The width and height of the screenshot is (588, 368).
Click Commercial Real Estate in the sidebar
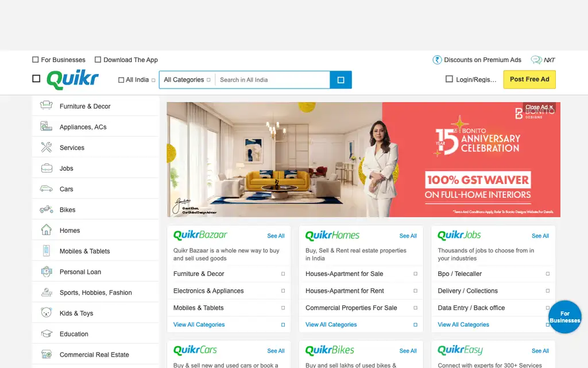tap(96, 354)
